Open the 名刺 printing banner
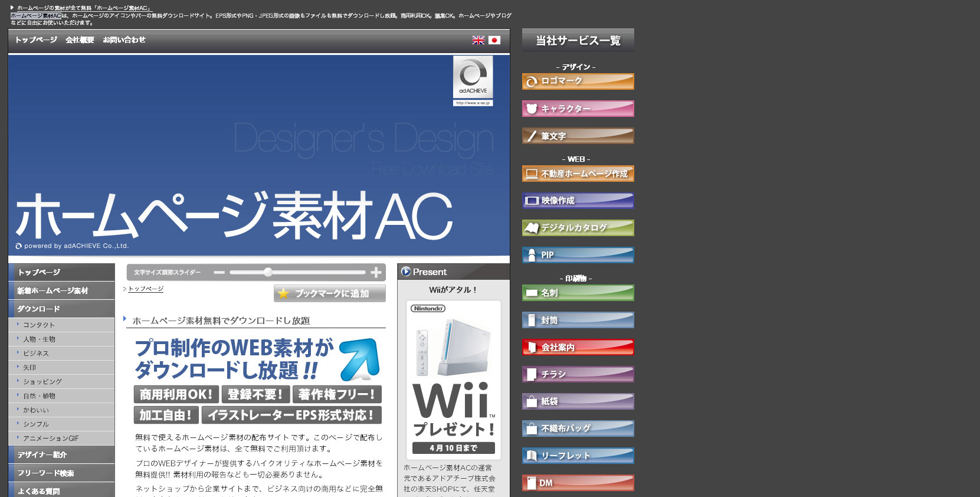The width and height of the screenshot is (980, 497). pyautogui.click(x=578, y=293)
